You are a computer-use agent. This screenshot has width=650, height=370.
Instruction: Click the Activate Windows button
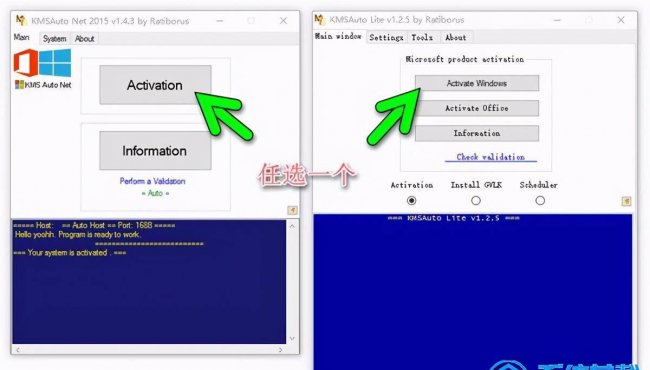tap(477, 83)
